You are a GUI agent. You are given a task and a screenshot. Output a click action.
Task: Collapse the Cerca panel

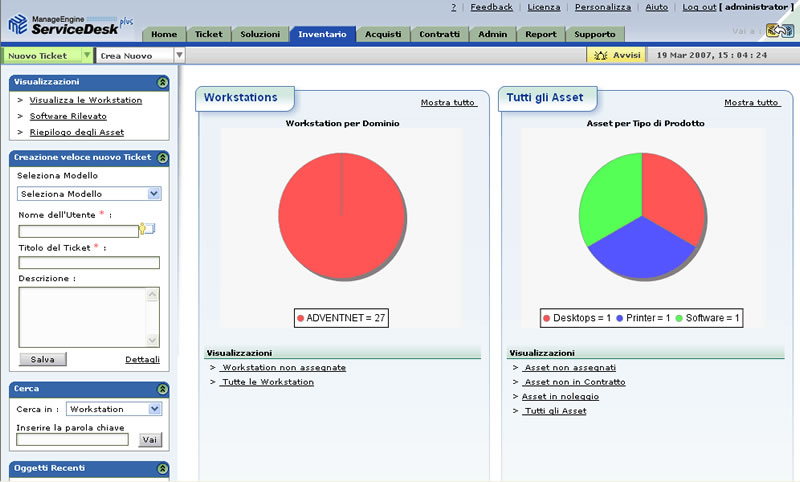pos(162,389)
